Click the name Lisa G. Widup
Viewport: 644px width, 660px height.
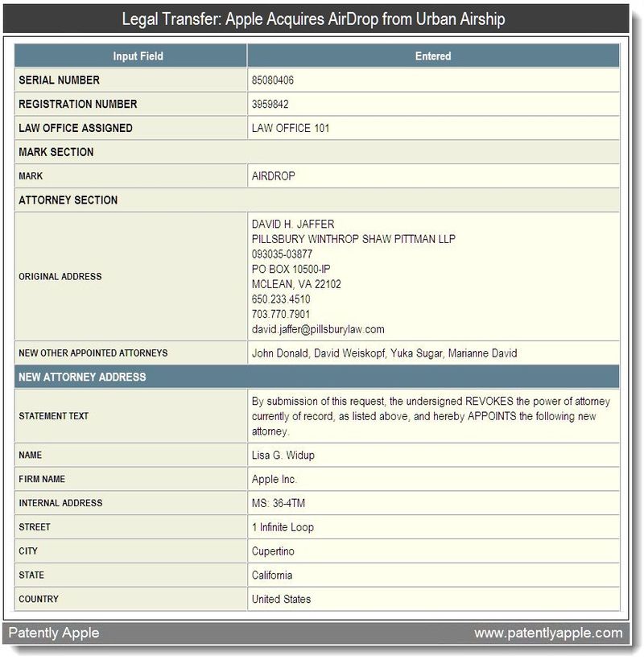pyautogui.click(x=283, y=455)
